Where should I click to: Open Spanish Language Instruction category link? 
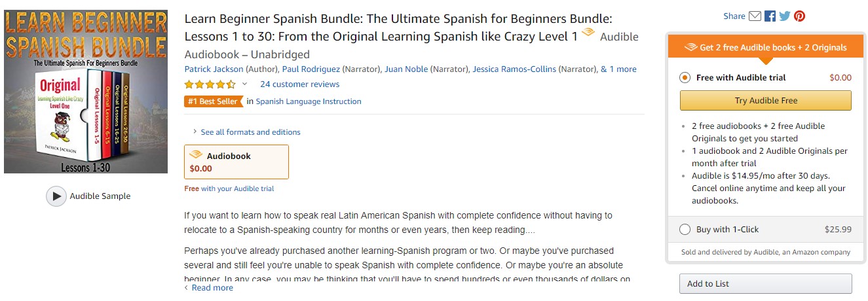click(309, 101)
